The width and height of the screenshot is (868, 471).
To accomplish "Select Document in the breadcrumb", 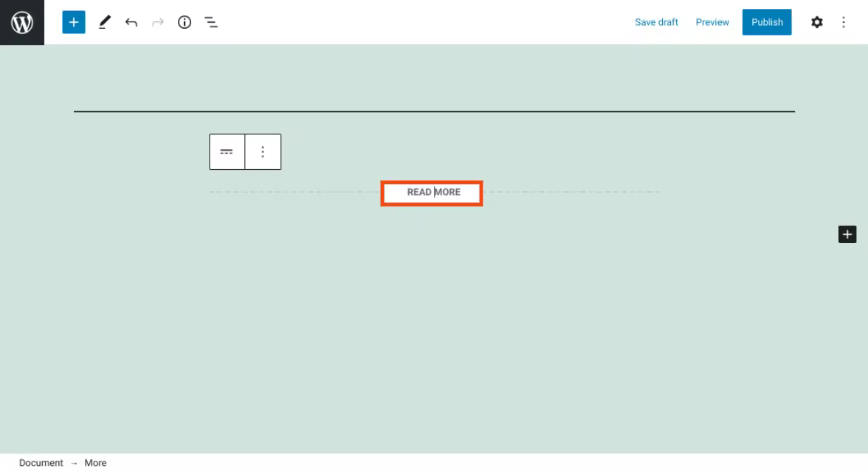I will click(x=41, y=463).
